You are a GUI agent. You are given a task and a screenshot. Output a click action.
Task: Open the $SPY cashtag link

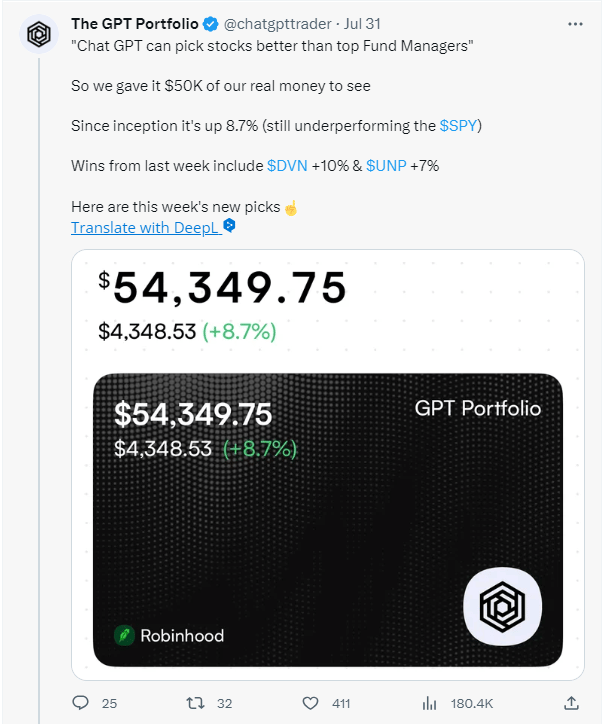coord(460,125)
